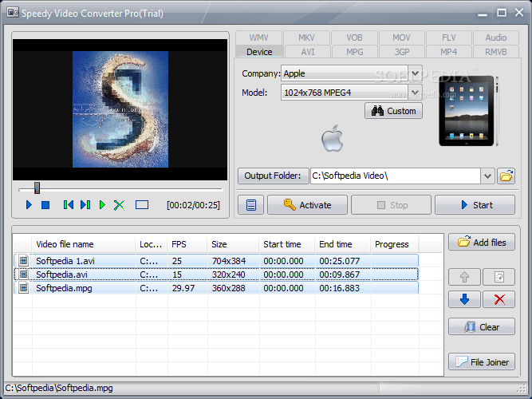Viewport: 532px width, 399px height.
Task: Move file down with blue arrow
Action: 464,299
